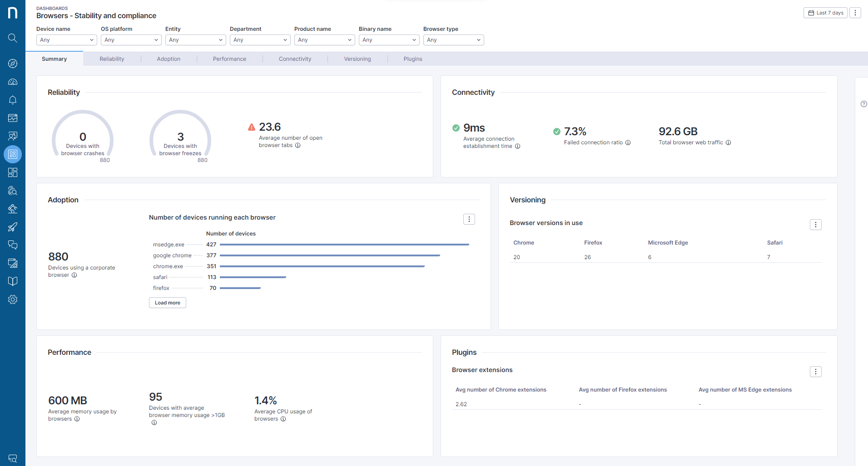The height and width of the screenshot is (466, 868).
Task: Click the info icon next to Average number of open browser tabs
Action: pos(298,145)
